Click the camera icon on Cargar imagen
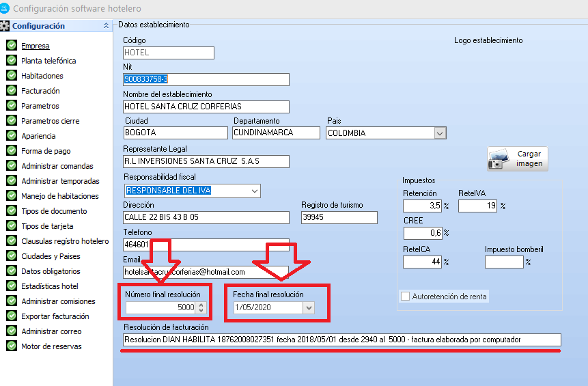 (x=499, y=159)
